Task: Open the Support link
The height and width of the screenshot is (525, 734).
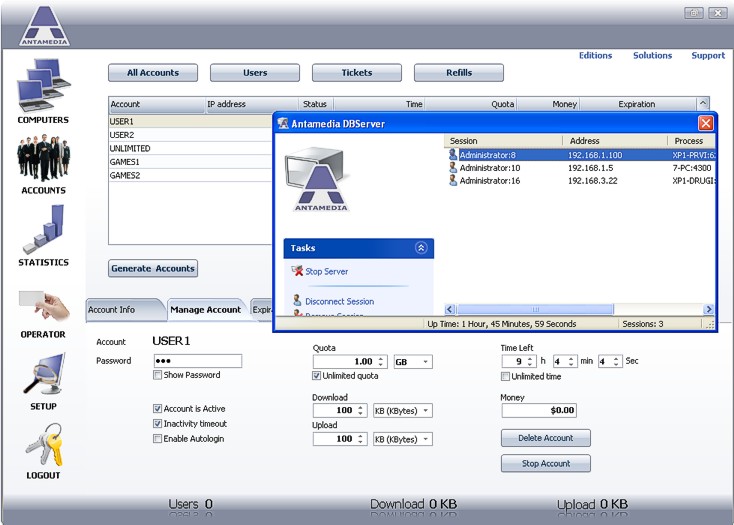Action: (708, 55)
